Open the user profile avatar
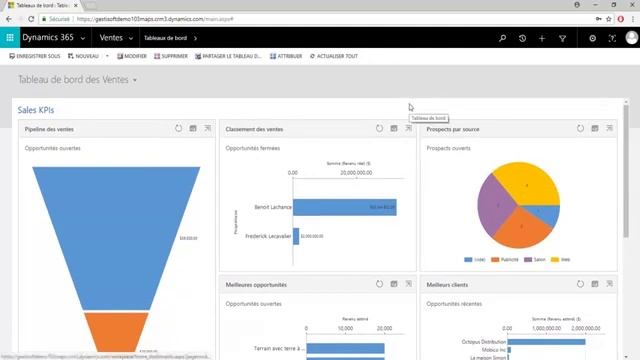This screenshot has height=360, width=640. (631, 38)
